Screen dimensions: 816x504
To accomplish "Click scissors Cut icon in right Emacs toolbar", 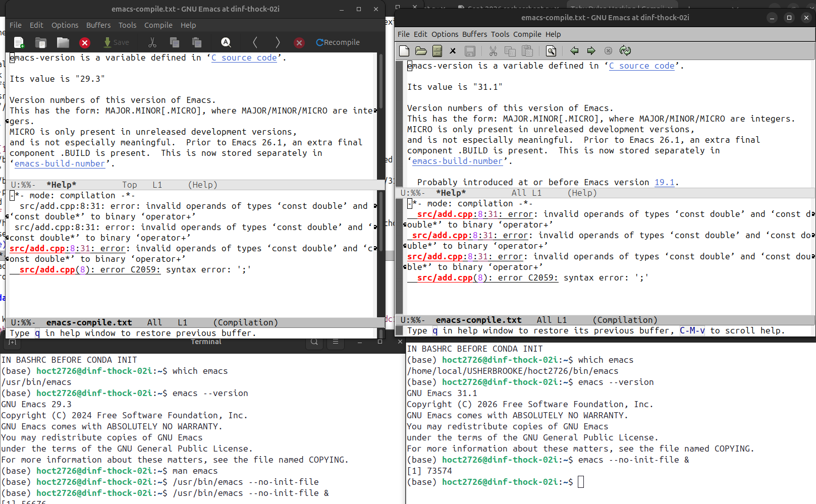I will (x=493, y=51).
